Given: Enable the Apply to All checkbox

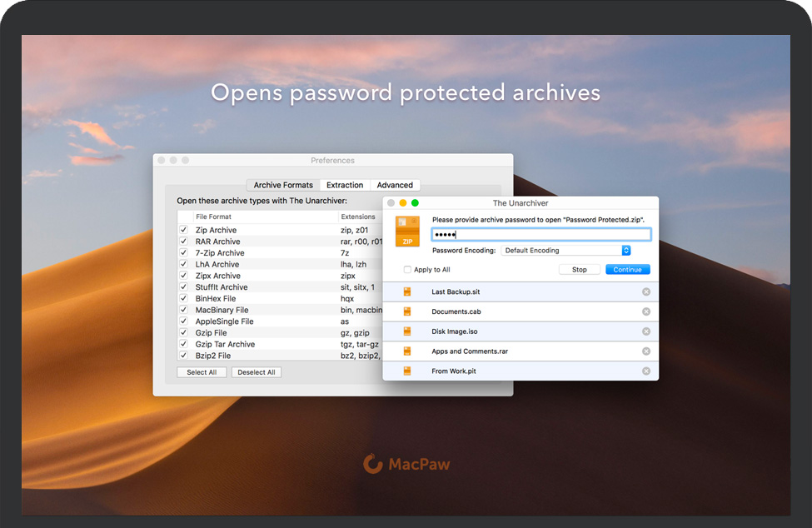Looking at the screenshot, I should [x=407, y=270].
